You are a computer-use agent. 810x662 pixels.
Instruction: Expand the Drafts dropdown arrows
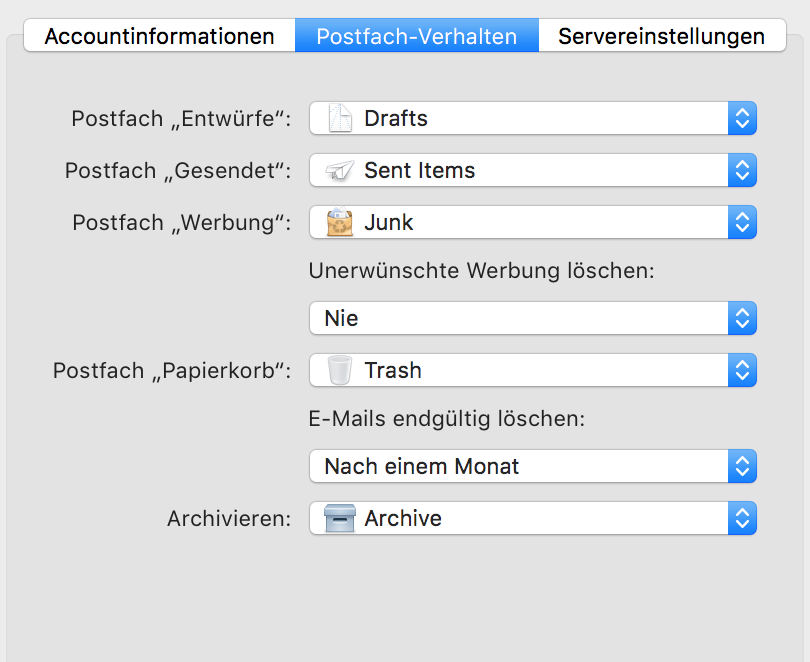742,119
